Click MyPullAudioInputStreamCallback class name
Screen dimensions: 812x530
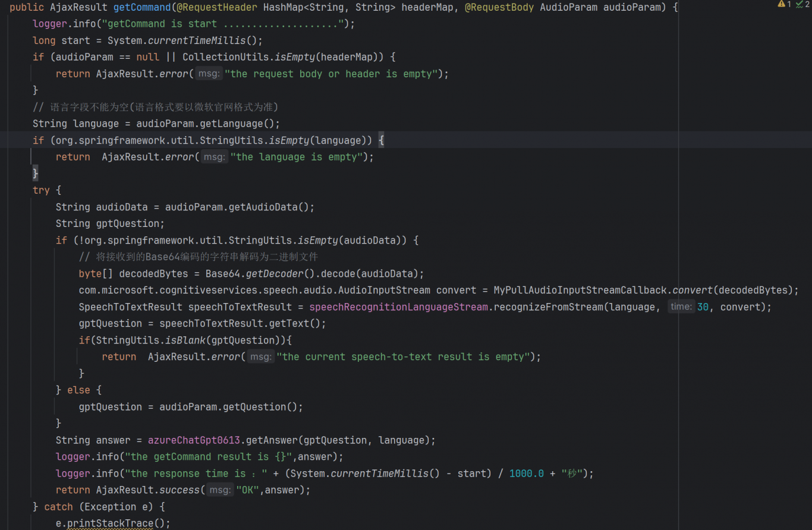pyautogui.click(x=580, y=290)
